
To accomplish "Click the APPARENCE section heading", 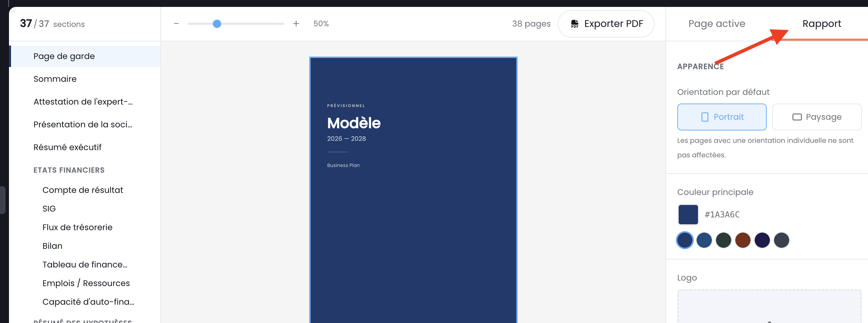I will click(x=700, y=67).
